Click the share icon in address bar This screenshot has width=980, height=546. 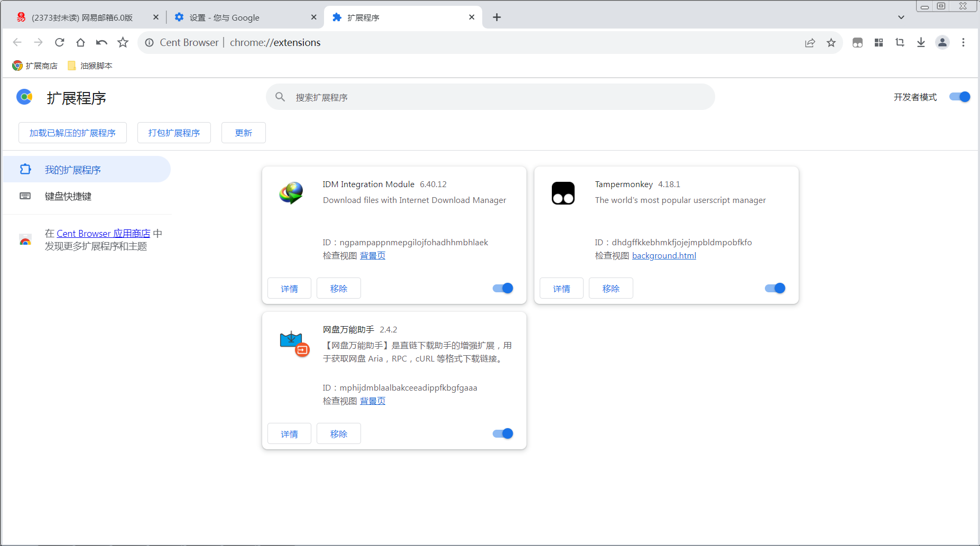click(810, 43)
